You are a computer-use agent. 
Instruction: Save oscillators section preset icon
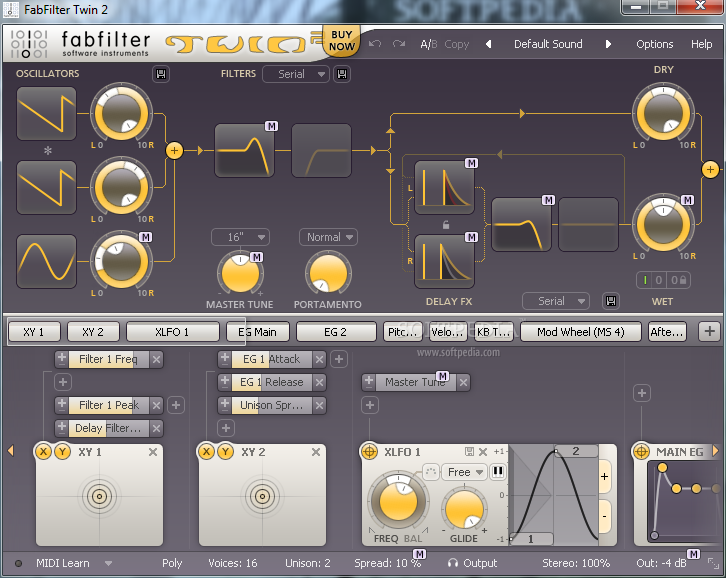pyautogui.click(x=161, y=74)
